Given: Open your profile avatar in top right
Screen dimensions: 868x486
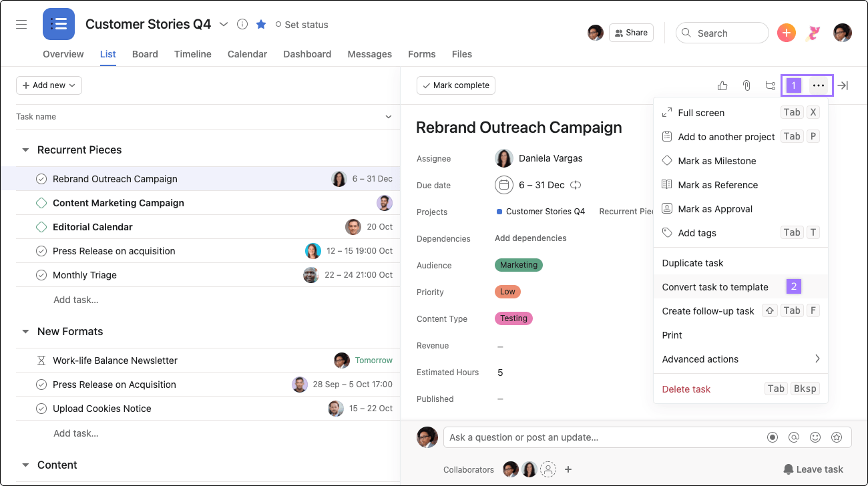Looking at the screenshot, I should 843,33.
